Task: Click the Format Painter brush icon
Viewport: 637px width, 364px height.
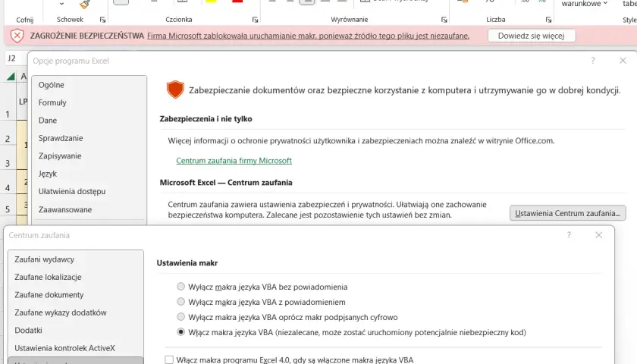Action: click(x=84, y=4)
